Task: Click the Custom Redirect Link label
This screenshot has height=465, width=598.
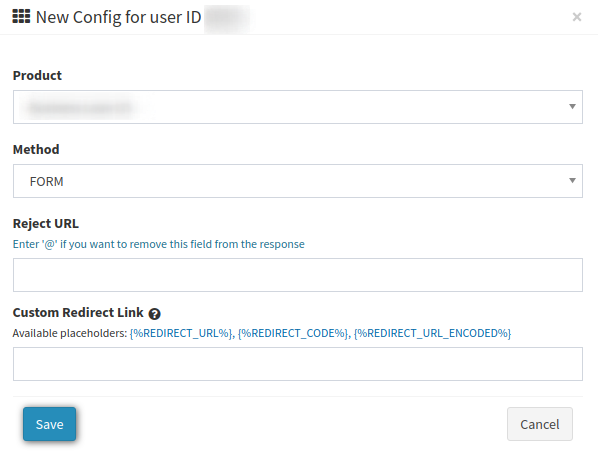Action: click(78, 312)
